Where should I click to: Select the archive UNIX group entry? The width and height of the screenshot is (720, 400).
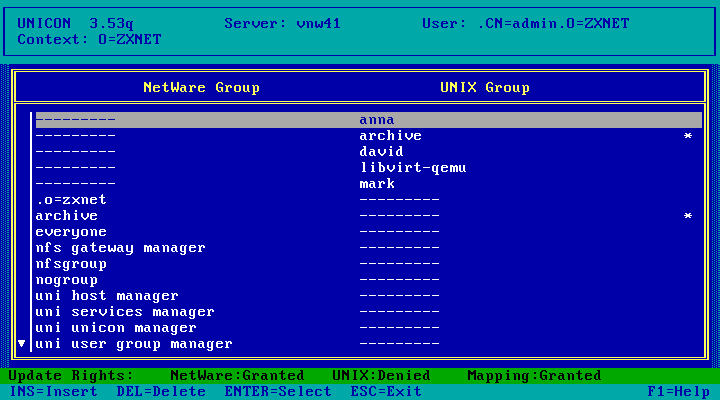pyautogui.click(x=390, y=136)
